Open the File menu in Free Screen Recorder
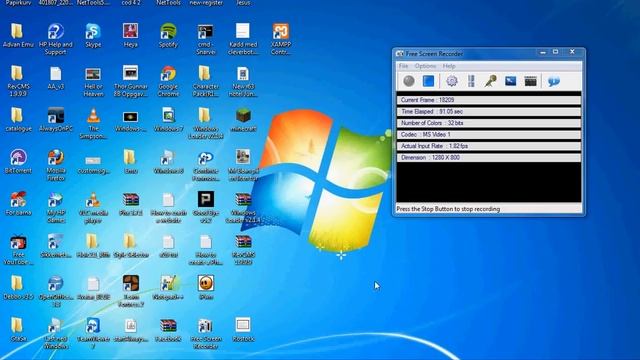This screenshot has height=360, width=640. 403,66
